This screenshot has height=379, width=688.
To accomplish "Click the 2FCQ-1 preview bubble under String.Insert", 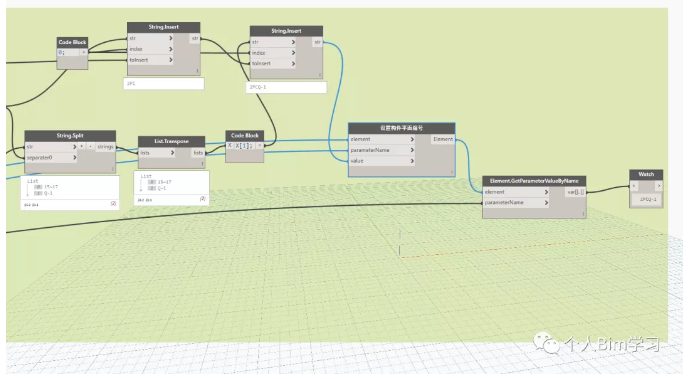I will pos(287,87).
